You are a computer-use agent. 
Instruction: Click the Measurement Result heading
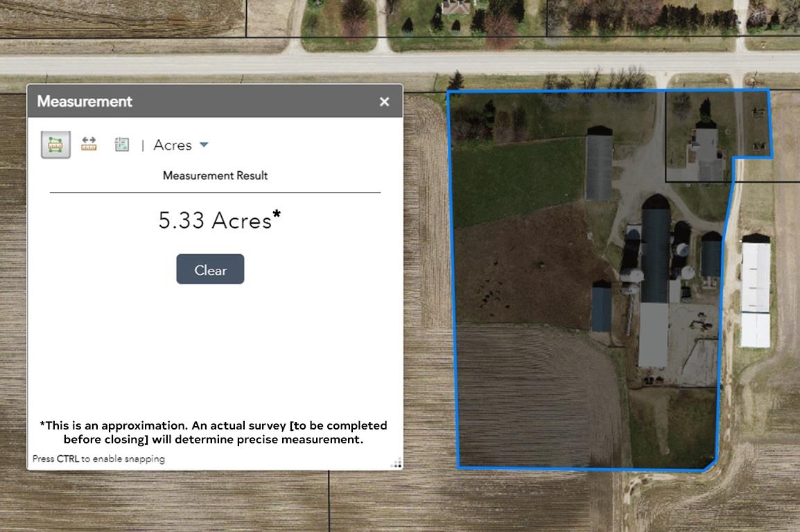pyautogui.click(x=215, y=176)
